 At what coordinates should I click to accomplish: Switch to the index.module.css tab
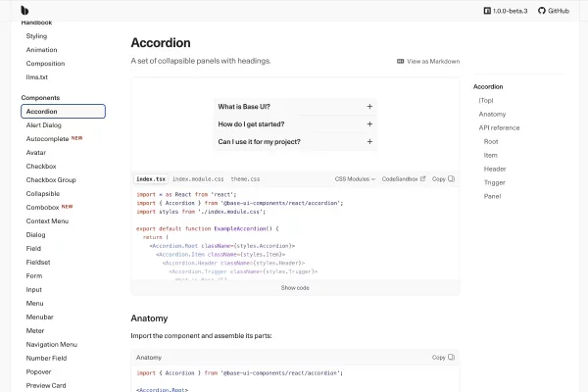click(x=198, y=179)
